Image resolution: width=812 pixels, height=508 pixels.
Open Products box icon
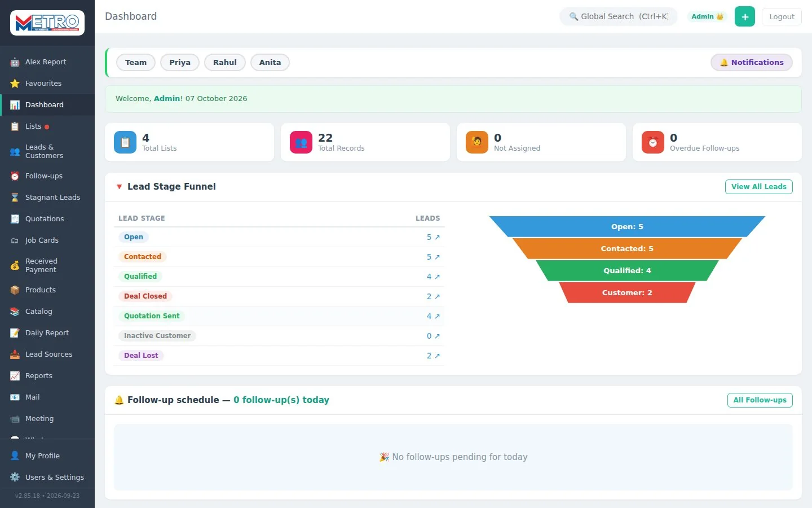(15, 290)
